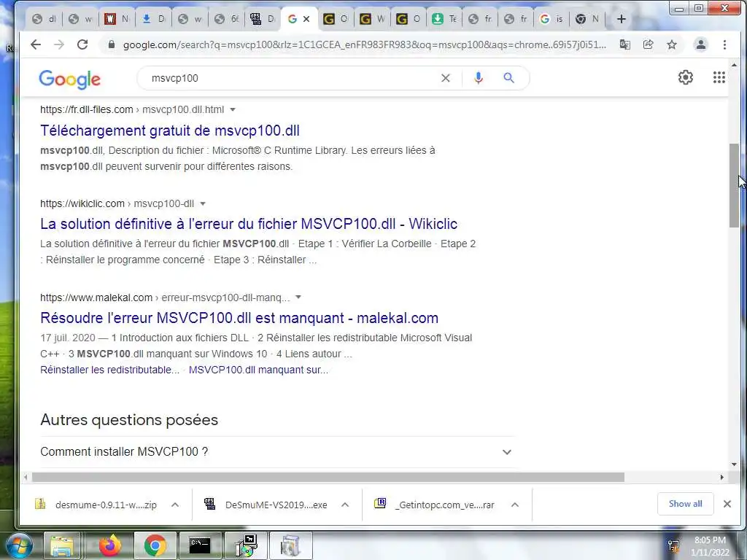Clear the msvcp100 search query
This screenshot has width=747, height=560.
pos(446,78)
